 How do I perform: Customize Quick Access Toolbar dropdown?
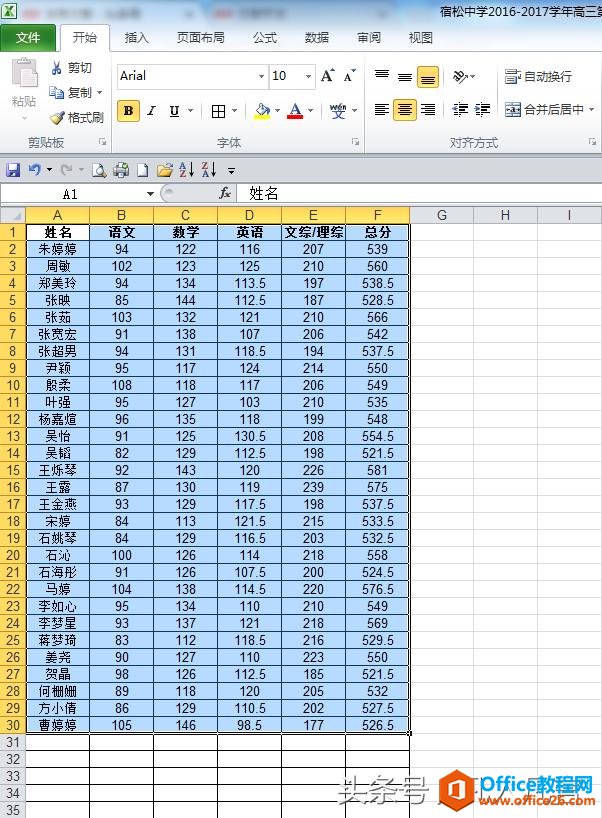pyautogui.click(x=231, y=171)
